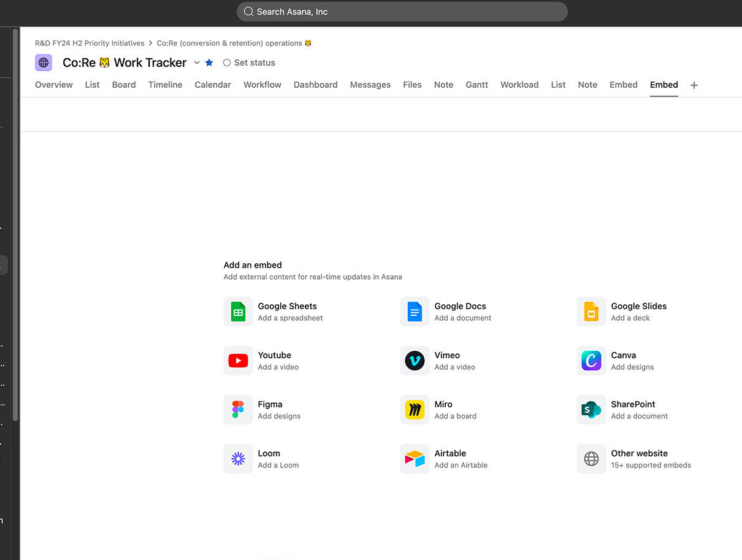The image size is (742, 560).
Task: Add a deck via Google Slides
Action: [x=638, y=311]
